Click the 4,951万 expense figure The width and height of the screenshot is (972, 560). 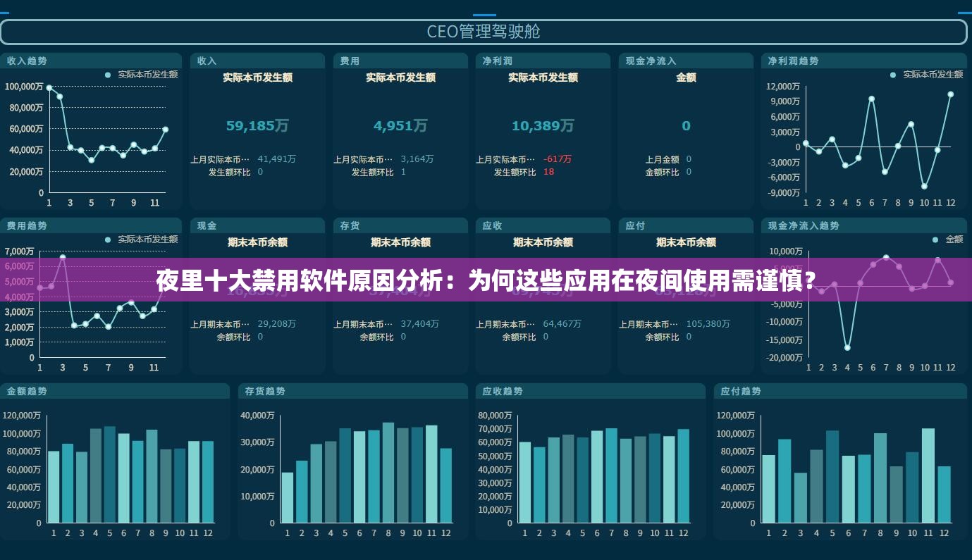pos(400,125)
